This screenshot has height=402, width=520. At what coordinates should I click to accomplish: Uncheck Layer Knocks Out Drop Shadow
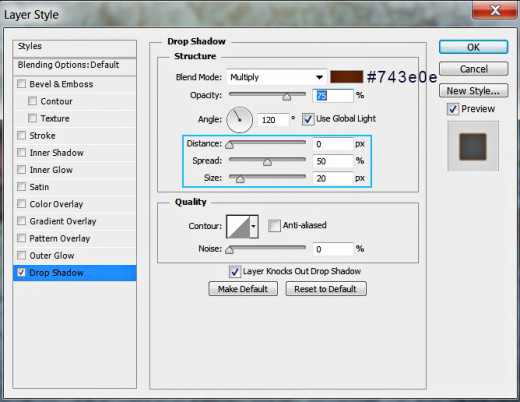(235, 272)
